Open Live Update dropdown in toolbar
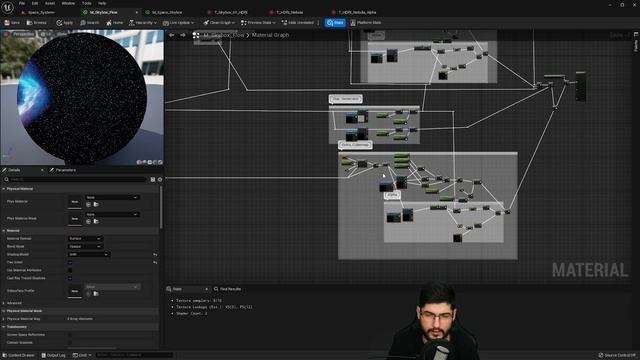The image size is (640, 360). coord(178,23)
